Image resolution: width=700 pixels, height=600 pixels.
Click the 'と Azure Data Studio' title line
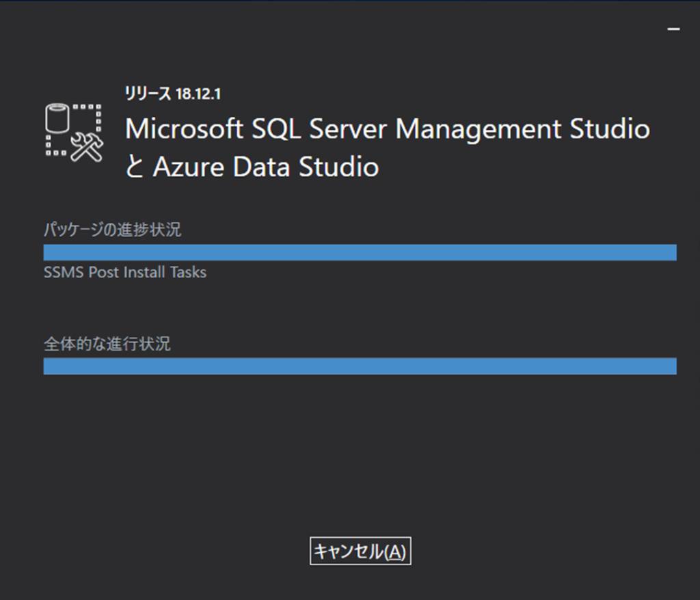[252, 167]
